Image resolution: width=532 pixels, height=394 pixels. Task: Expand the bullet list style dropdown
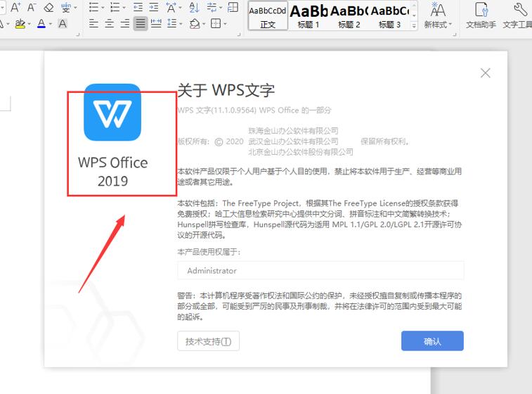pos(103,8)
